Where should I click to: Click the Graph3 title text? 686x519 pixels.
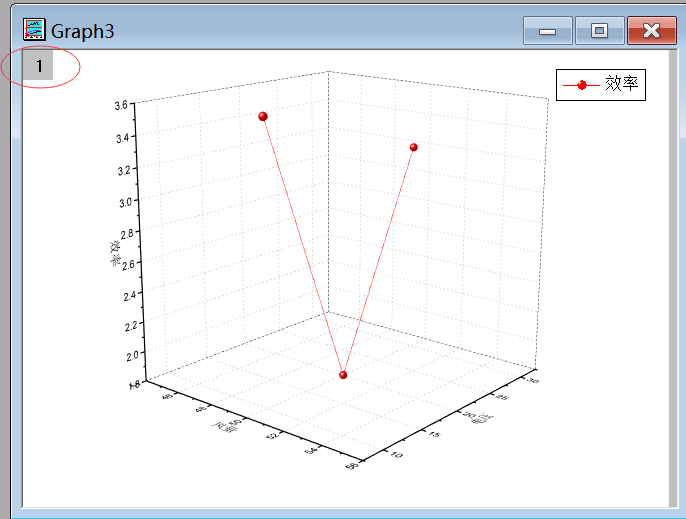[83, 32]
